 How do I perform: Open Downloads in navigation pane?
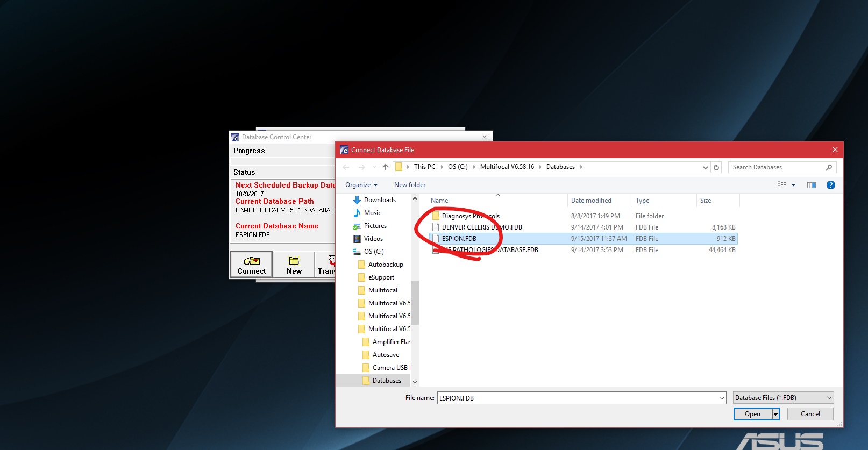point(380,200)
